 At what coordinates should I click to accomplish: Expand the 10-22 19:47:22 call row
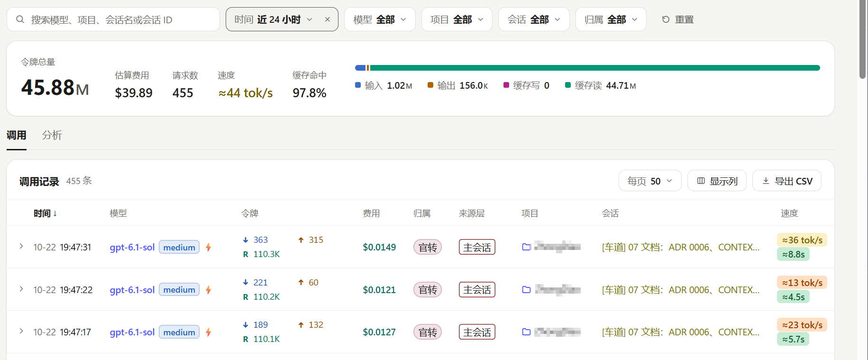pyautogui.click(x=21, y=289)
